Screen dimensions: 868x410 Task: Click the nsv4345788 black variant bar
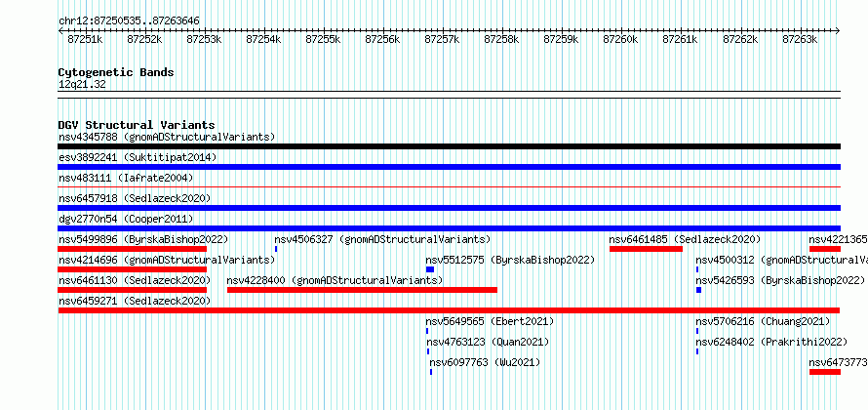[x=449, y=146]
